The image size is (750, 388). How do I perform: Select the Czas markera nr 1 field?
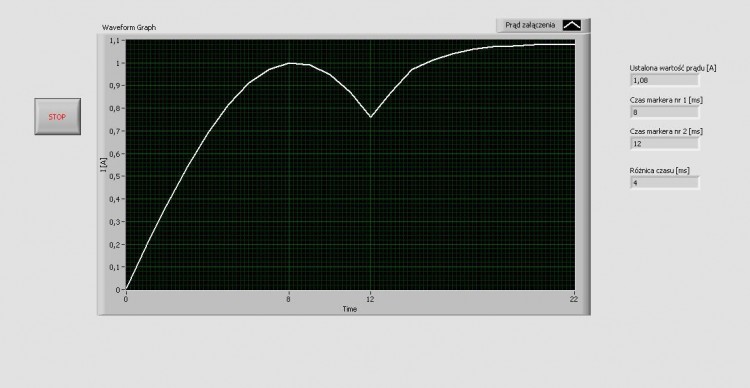click(x=664, y=112)
